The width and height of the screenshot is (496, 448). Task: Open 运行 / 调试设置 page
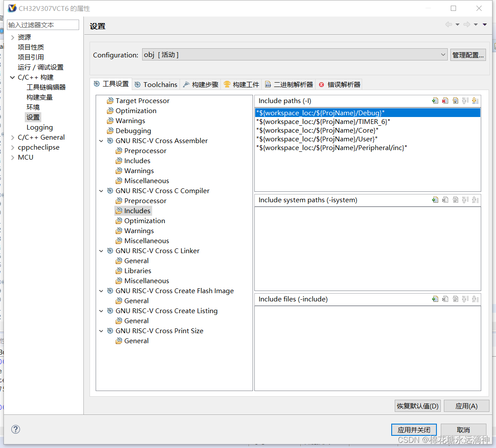[x=40, y=67]
